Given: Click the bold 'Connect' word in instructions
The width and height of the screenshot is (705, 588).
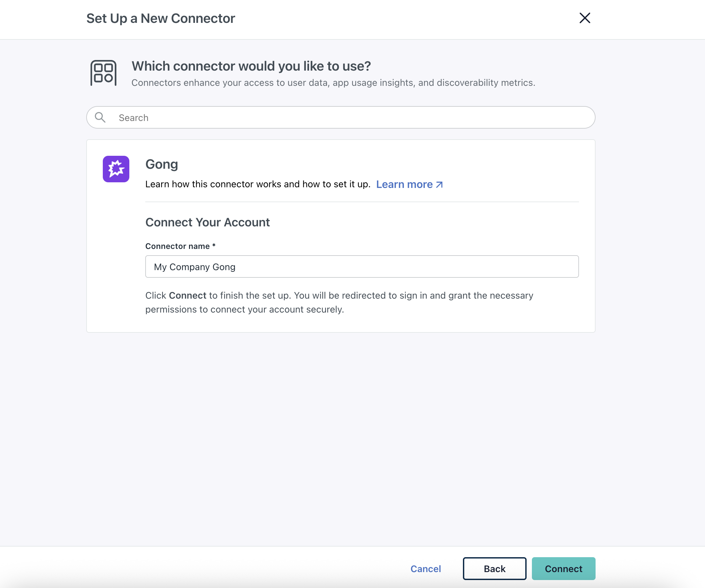Looking at the screenshot, I should [x=187, y=295].
